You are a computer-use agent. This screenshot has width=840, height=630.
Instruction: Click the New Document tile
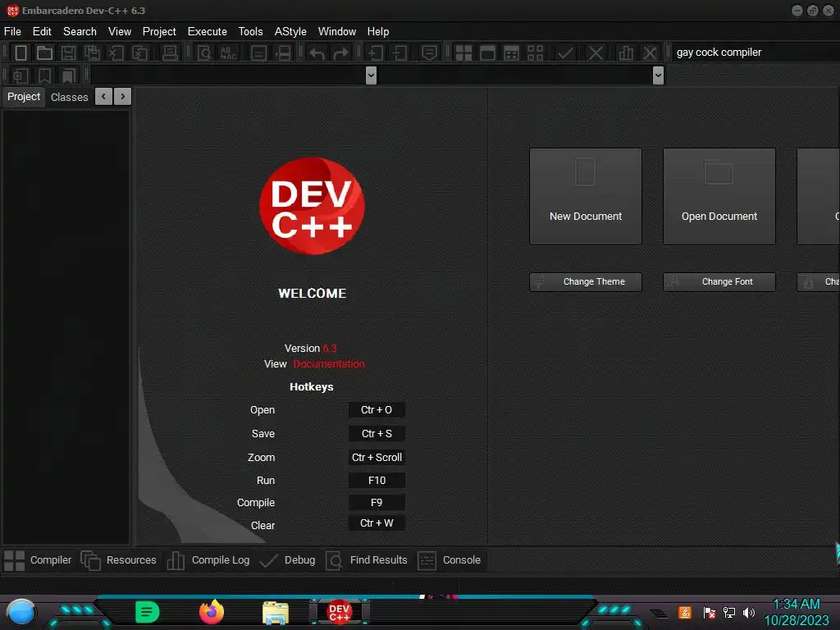click(586, 197)
